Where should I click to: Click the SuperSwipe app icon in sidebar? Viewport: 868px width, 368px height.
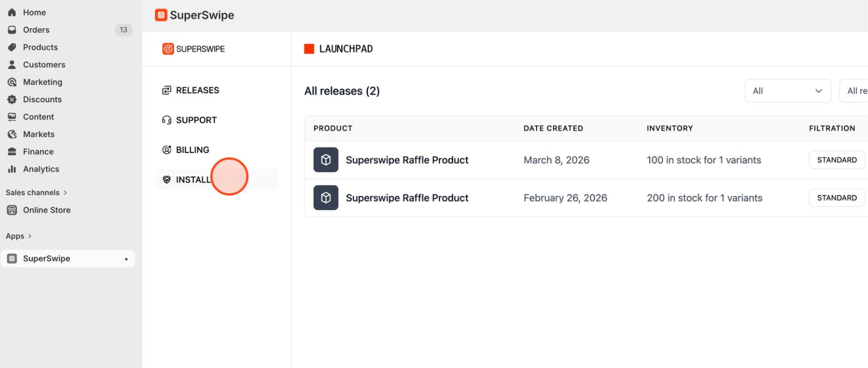click(x=12, y=259)
